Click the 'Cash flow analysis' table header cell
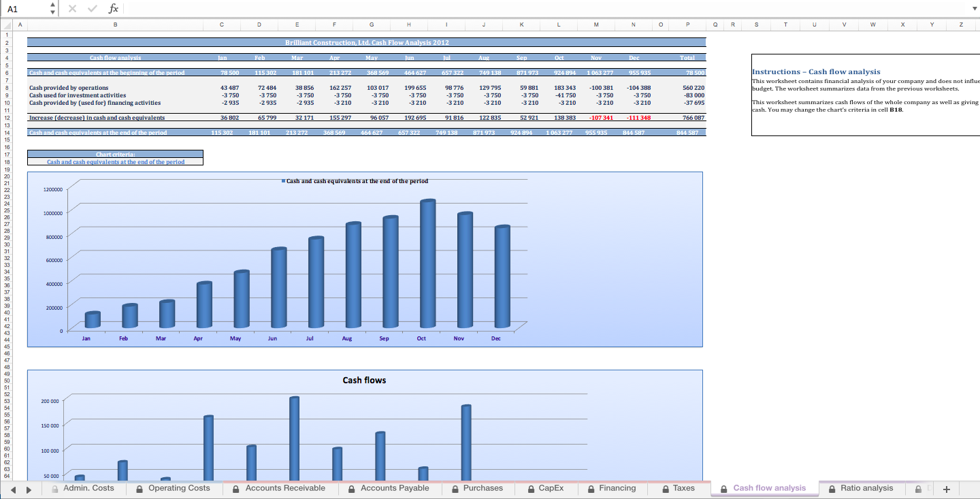 [x=116, y=58]
